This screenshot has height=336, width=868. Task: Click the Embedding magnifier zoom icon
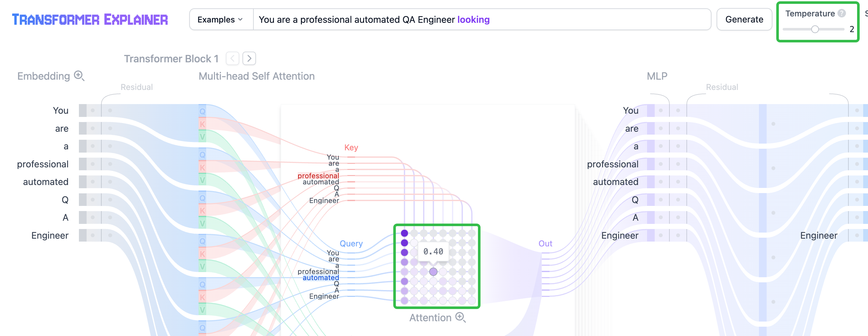click(79, 76)
